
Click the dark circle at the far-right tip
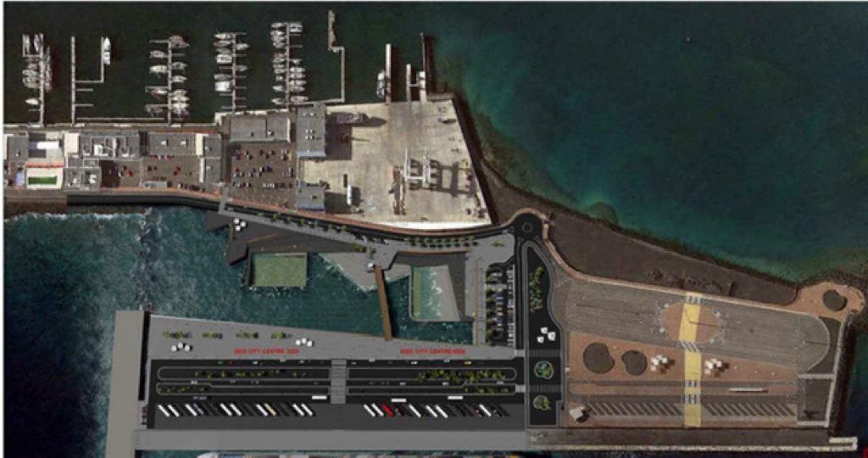834,299
